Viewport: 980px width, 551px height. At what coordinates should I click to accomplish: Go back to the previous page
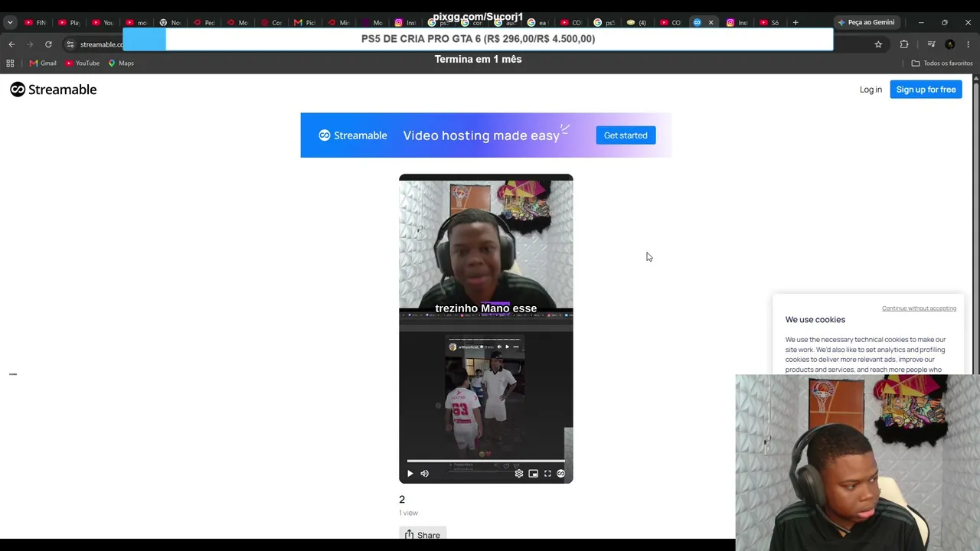(x=11, y=44)
